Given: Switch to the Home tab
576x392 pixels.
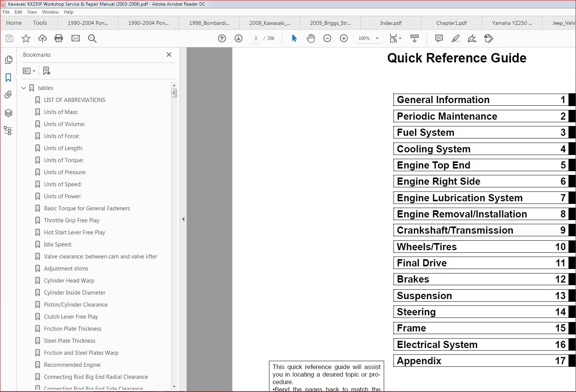Looking at the screenshot, I should [14, 23].
